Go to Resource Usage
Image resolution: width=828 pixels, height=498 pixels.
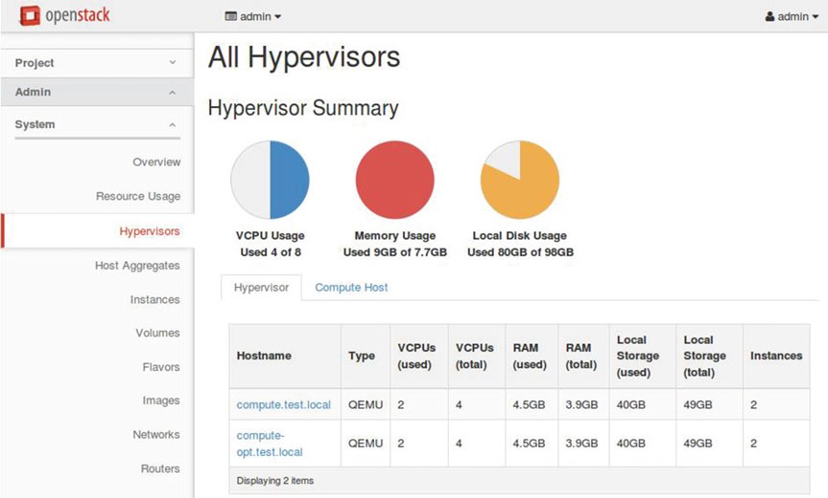tap(138, 196)
